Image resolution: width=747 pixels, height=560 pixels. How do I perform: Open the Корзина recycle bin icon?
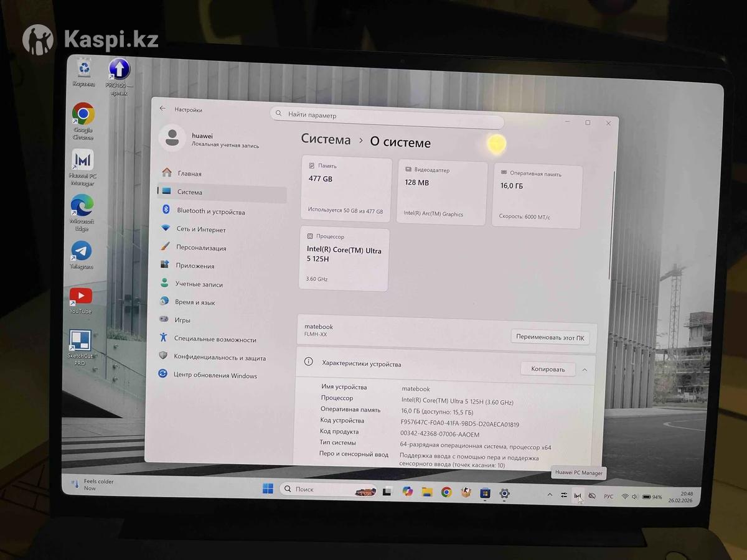[x=83, y=68]
